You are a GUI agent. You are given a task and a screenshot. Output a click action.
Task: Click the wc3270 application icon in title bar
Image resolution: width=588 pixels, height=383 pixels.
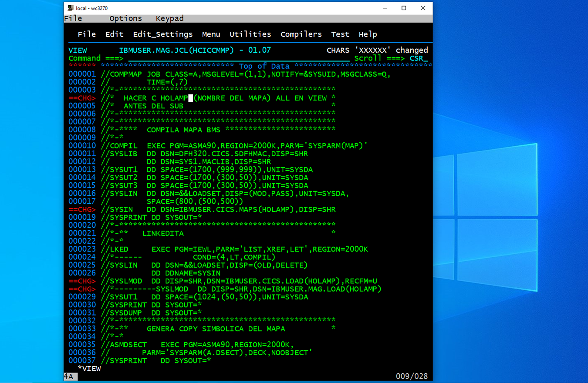[x=71, y=8]
